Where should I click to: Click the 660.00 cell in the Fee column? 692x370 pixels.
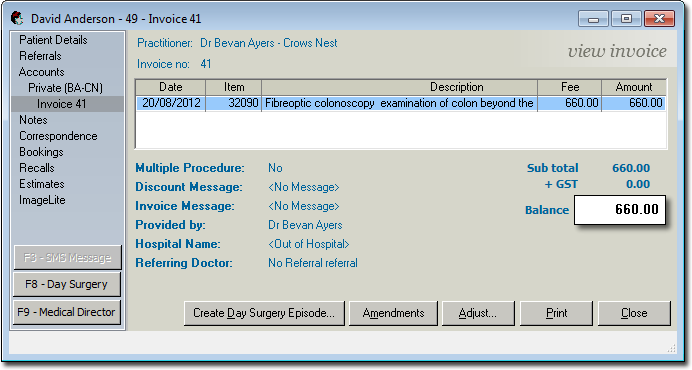click(x=569, y=103)
